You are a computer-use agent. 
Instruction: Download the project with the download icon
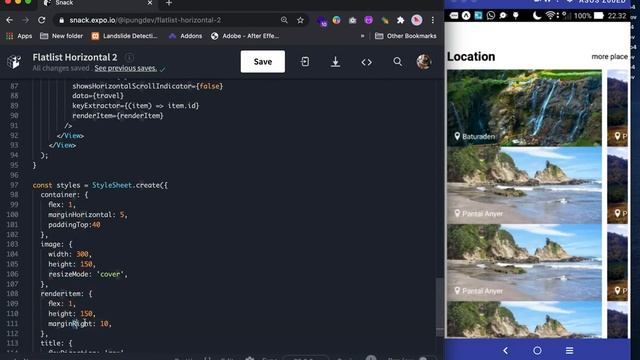pyautogui.click(x=336, y=62)
